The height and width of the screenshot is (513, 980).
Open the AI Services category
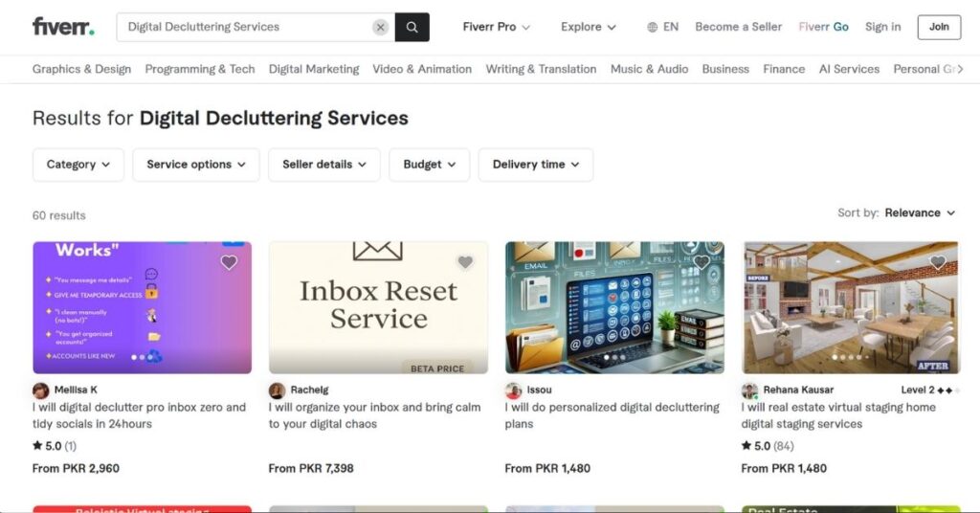pos(849,69)
